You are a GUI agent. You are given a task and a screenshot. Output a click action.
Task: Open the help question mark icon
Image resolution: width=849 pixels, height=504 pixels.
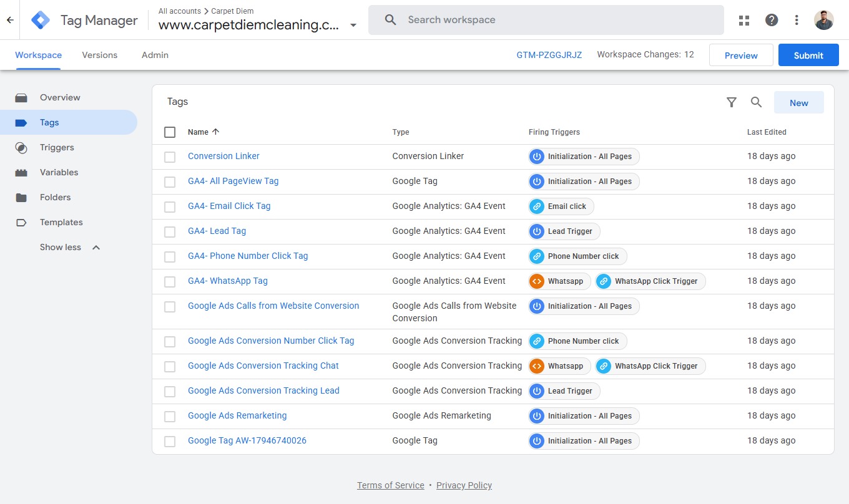[772, 20]
